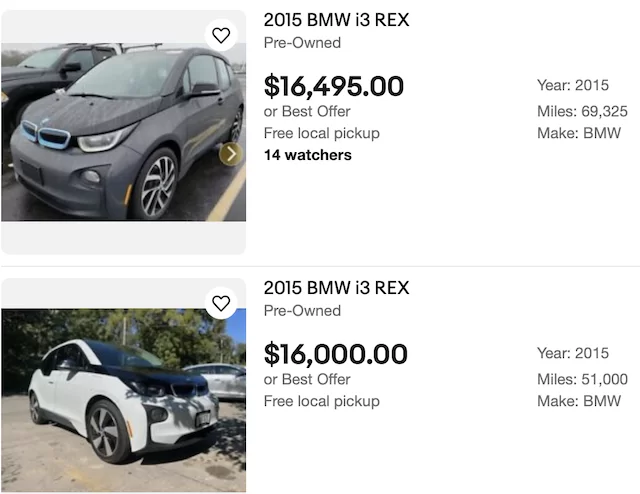Image resolution: width=640 pixels, height=494 pixels.
Task: Click 'Pre-Owned' on the $16,495 listing
Action: point(302,43)
